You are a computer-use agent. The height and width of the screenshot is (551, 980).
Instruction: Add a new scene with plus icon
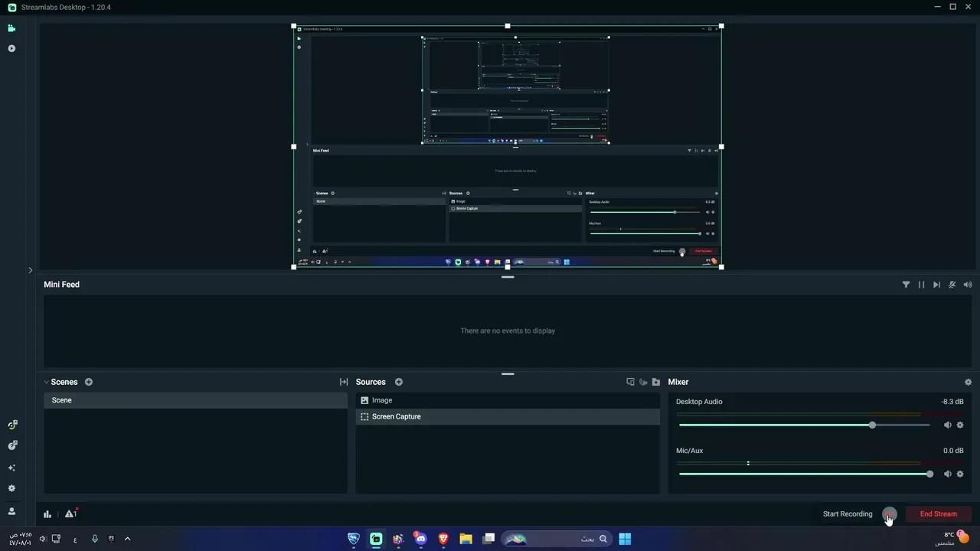point(89,382)
